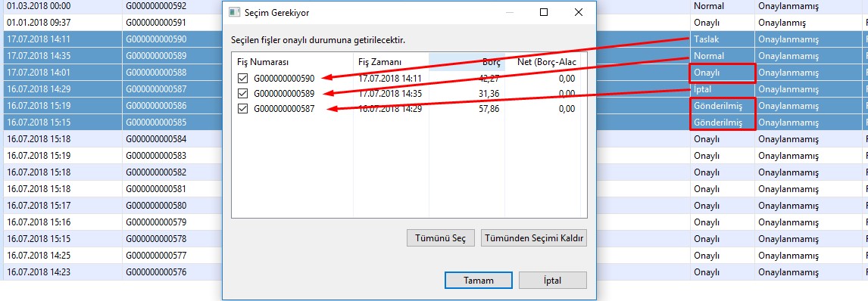Uncheck the G000000000587 receipt checkbox
The width and height of the screenshot is (868, 301).
point(242,109)
